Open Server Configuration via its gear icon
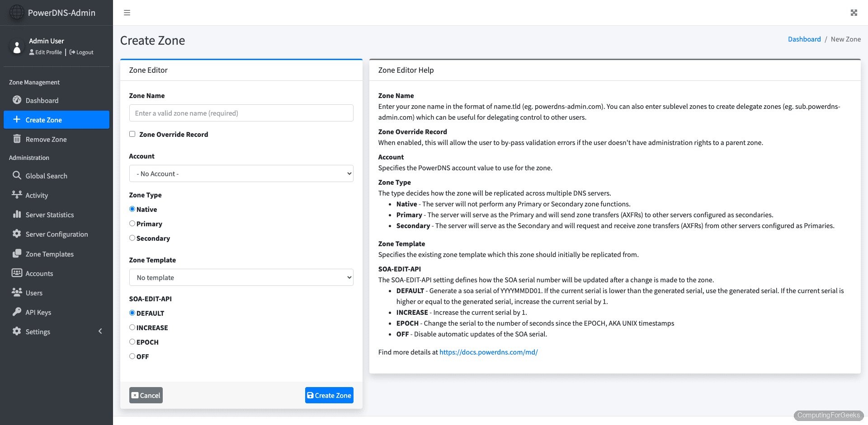The width and height of the screenshot is (868, 425). pyautogui.click(x=17, y=234)
